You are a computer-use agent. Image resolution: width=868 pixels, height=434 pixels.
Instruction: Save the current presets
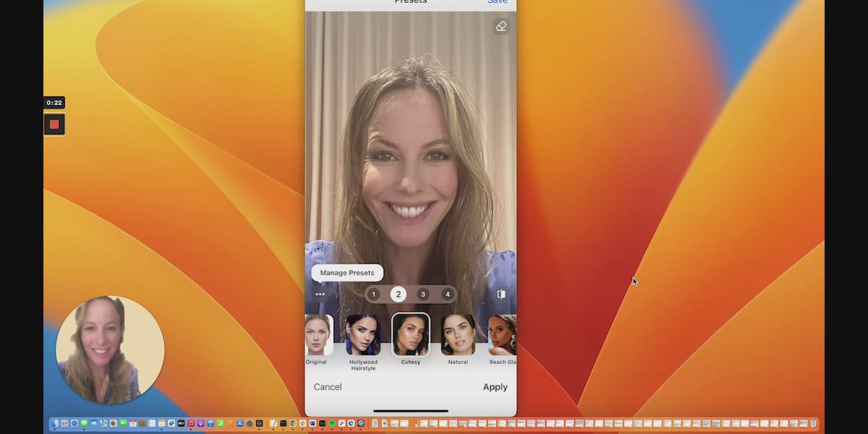coord(497,2)
